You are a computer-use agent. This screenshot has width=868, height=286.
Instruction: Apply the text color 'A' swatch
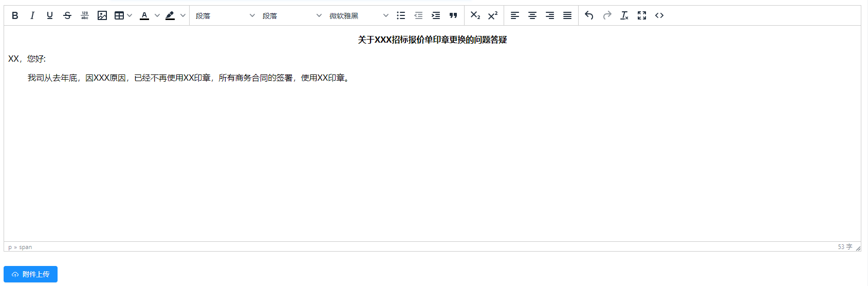click(x=144, y=15)
